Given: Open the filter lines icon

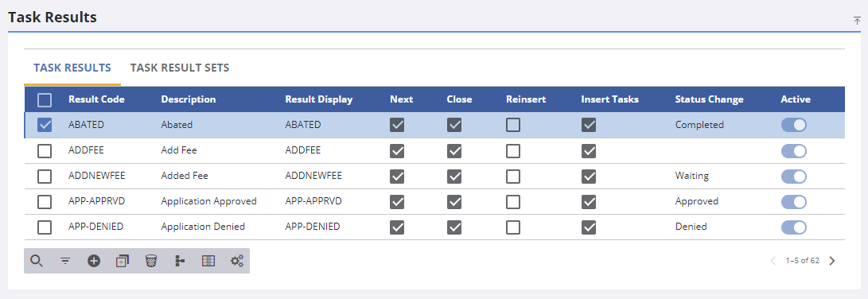Looking at the screenshot, I should coord(65,261).
